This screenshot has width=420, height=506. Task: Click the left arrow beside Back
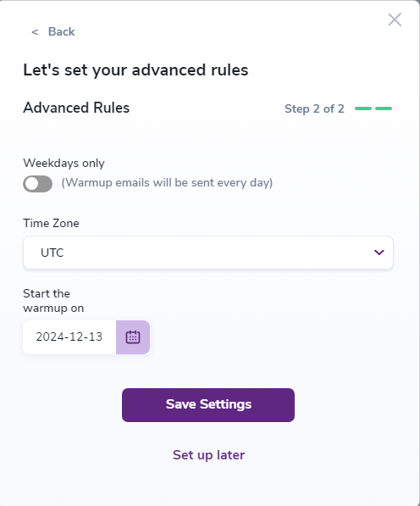tap(35, 32)
